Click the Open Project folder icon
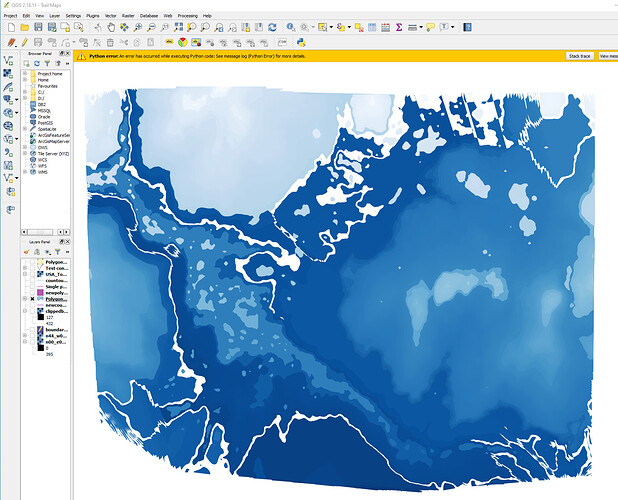Screen dimensions: 618x500 pyautogui.click(x=25, y=28)
